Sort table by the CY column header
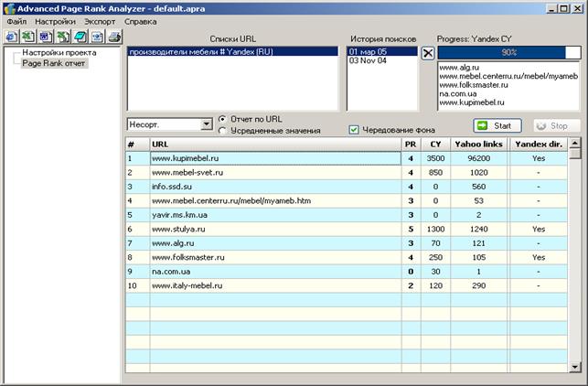Viewport: 588px width, 386px height. 435,145
